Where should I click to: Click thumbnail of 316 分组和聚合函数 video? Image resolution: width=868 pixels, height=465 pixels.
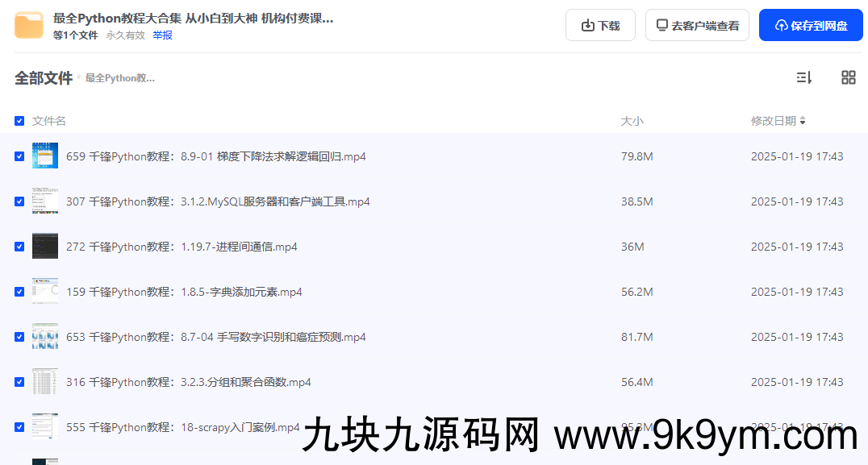[45, 382]
